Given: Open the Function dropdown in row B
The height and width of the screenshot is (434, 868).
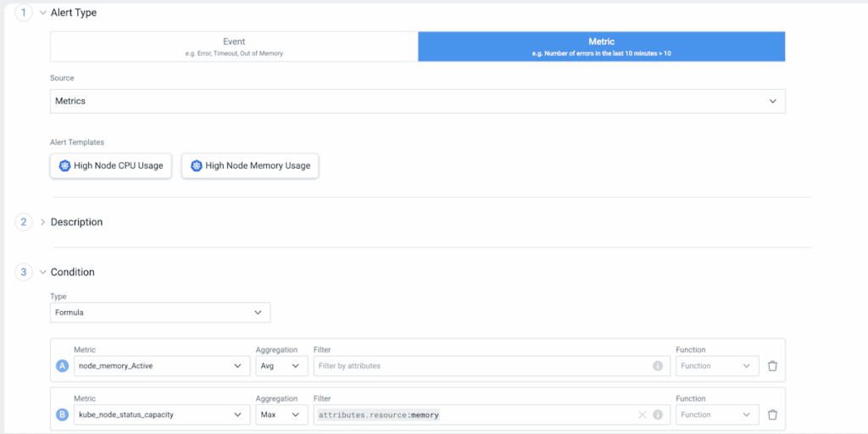Looking at the screenshot, I should [716, 415].
